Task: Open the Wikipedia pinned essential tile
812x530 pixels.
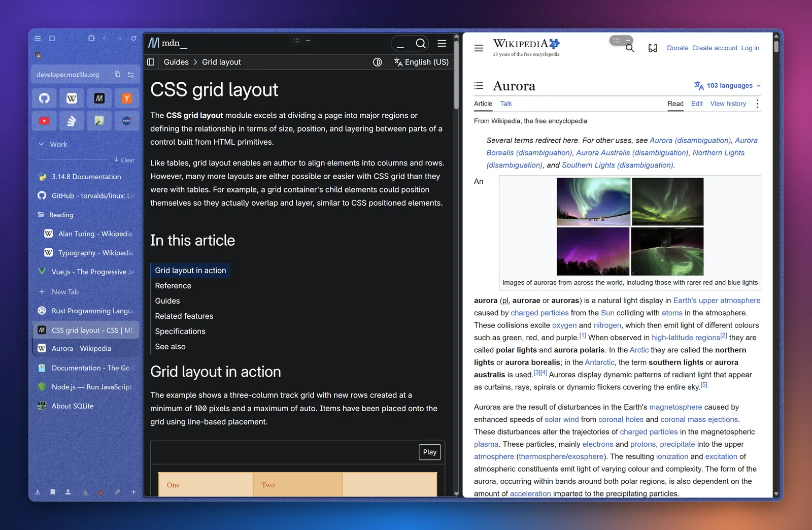Action: [72, 98]
